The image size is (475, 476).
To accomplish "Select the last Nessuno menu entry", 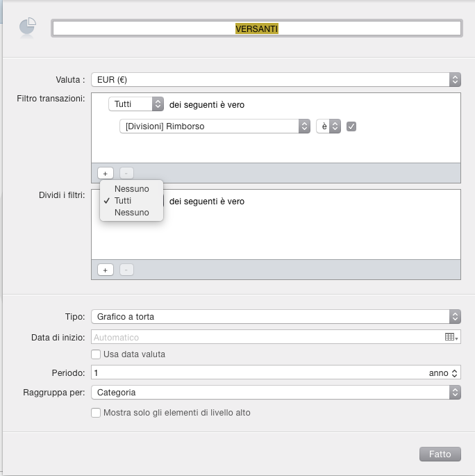I will (131, 213).
